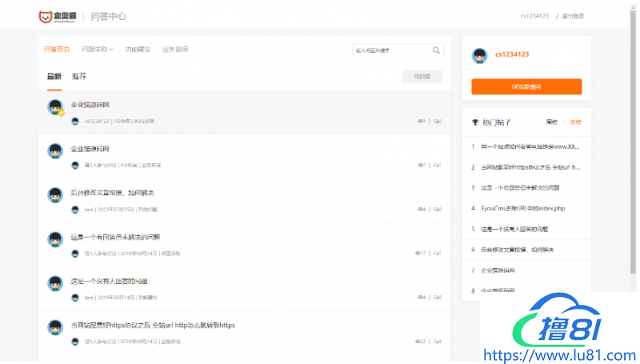Image resolution: width=640 pixels, height=364 pixels.
Task: Click the trophy icon beside 热门帖子
Action: click(476, 122)
